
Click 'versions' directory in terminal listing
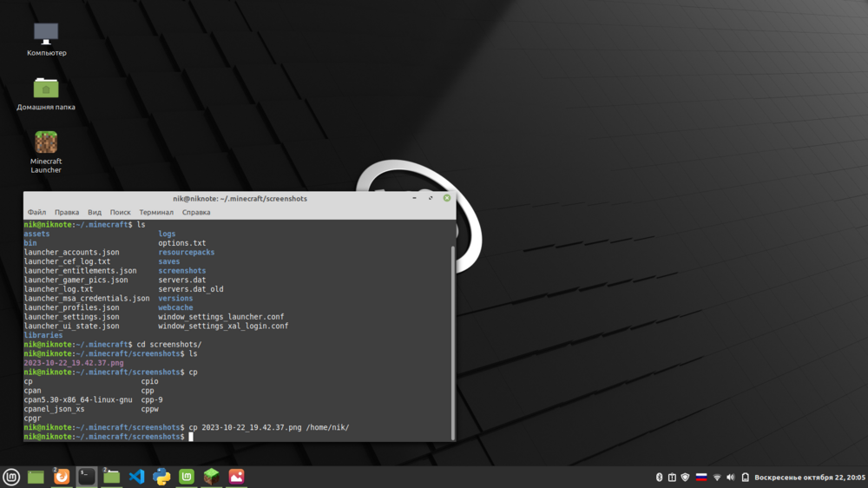[175, 299]
